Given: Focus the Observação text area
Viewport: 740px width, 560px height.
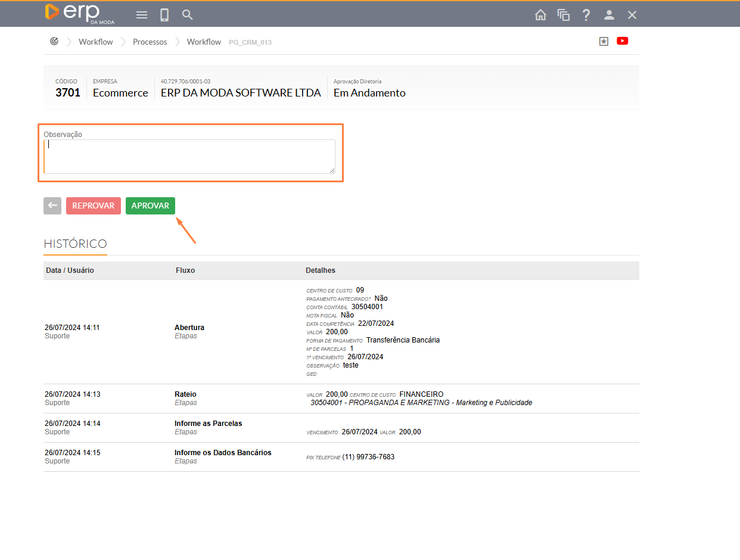Looking at the screenshot, I should click(x=189, y=157).
